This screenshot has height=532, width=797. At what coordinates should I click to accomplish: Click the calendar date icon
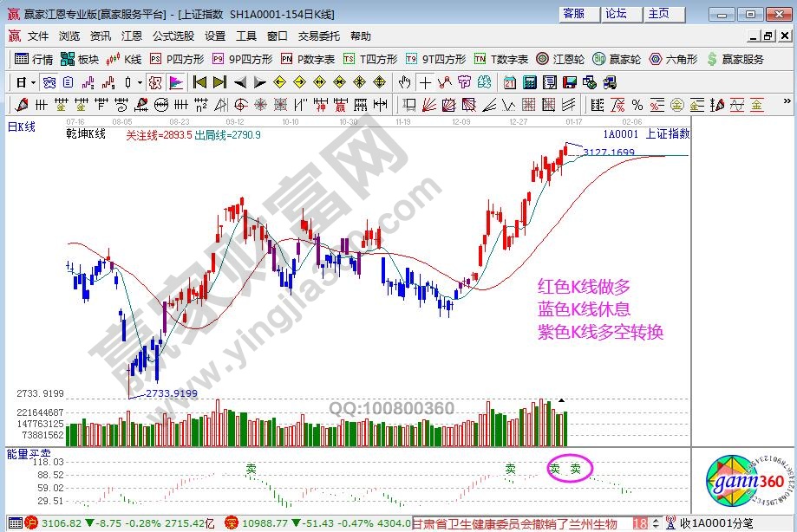point(509,82)
